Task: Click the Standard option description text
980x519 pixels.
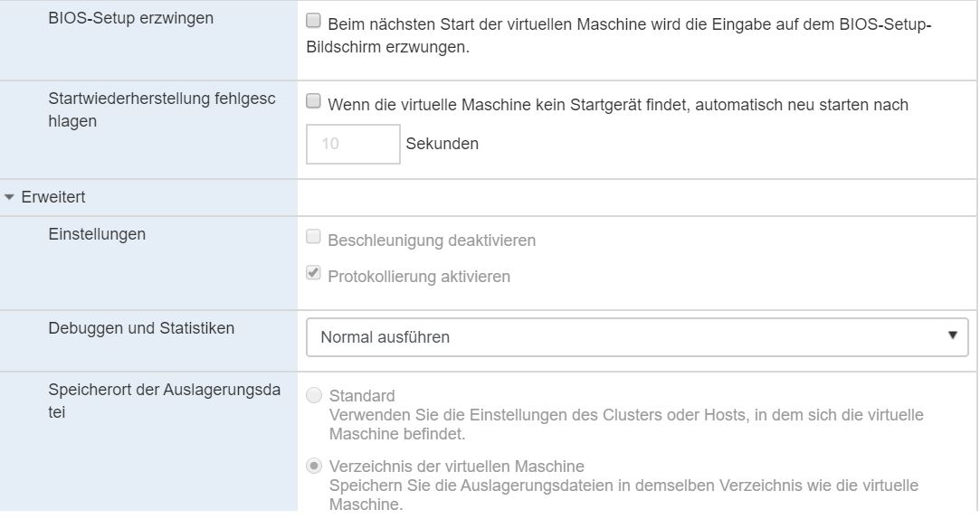Action: (x=625, y=424)
